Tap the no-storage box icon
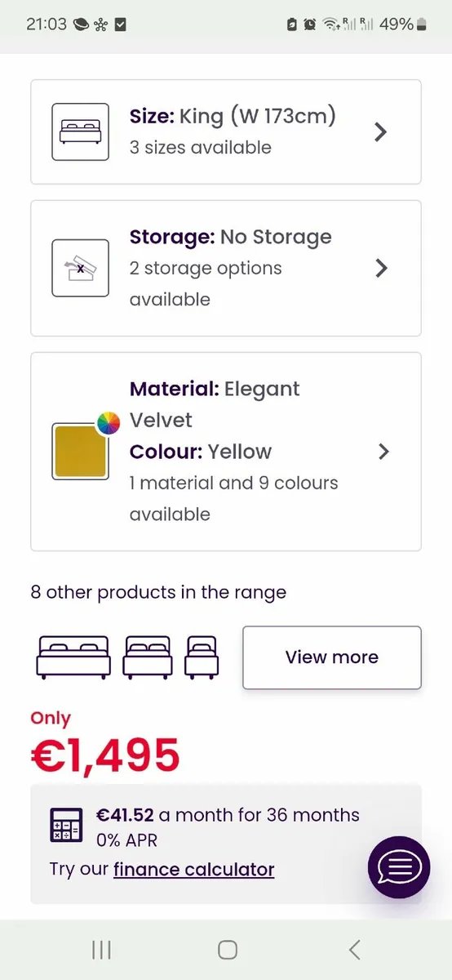This screenshot has width=452, height=980. [80, 268]
